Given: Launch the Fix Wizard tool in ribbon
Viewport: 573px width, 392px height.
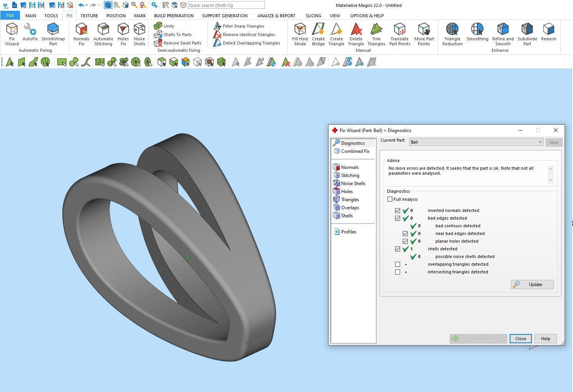Looking at the screenshot, I should [x=12, y=34].
